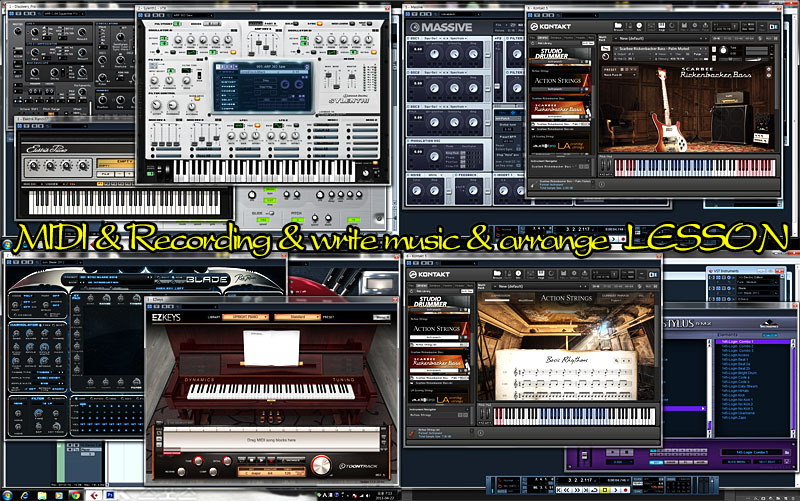800x501 pixels.
Task: Click the Stop button in EZKeys transport
Action: tap(252, 460)
